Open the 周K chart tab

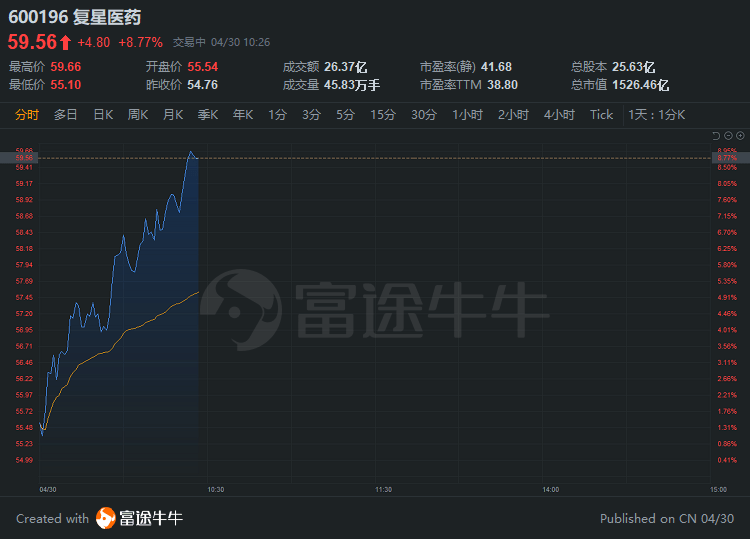138,115
